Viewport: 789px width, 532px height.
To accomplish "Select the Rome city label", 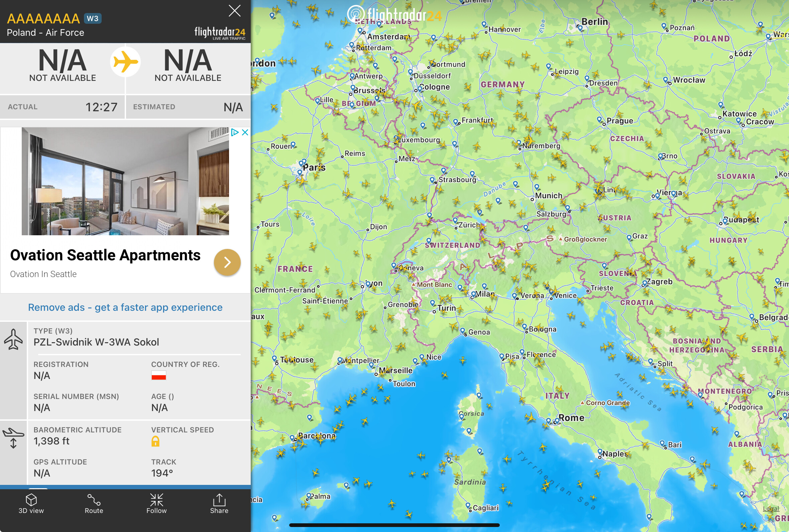I will tap(571, 418).
